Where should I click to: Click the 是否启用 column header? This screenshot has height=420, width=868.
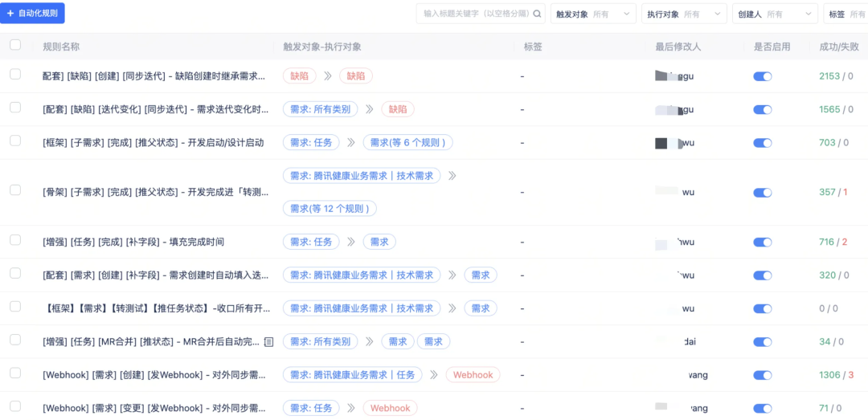tap(772, 47)
